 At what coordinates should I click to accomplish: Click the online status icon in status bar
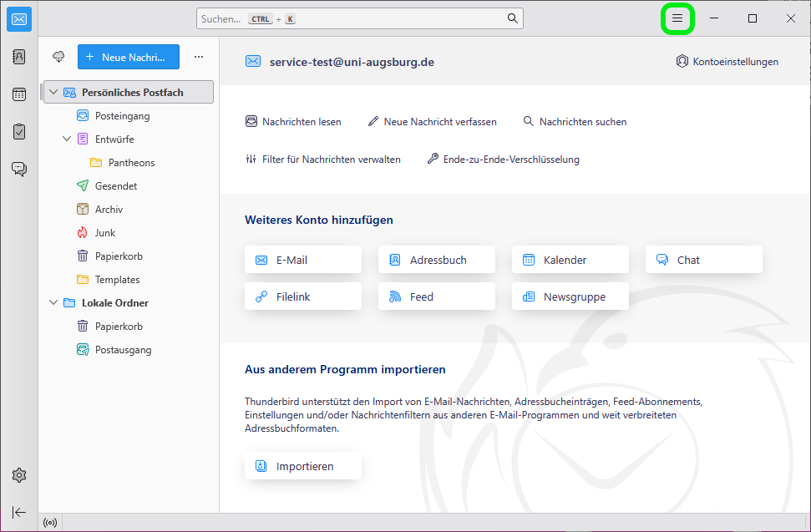point(50,523)
